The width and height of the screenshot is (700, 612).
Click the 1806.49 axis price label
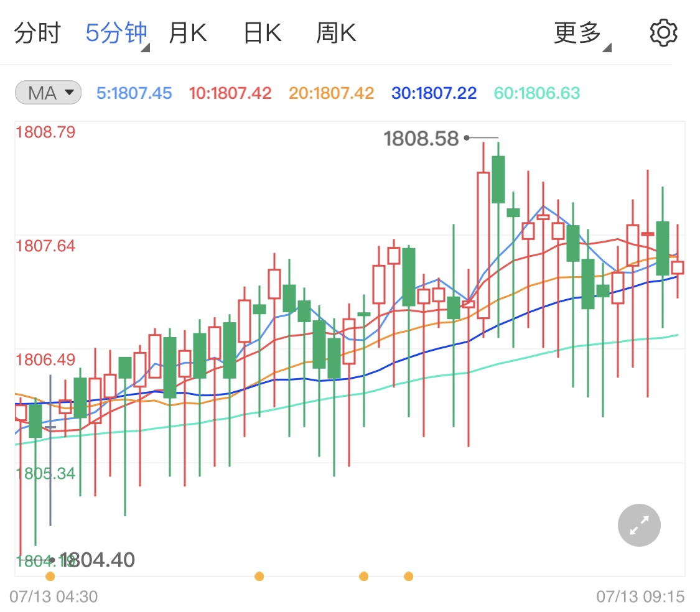click(x=45, y=359)
